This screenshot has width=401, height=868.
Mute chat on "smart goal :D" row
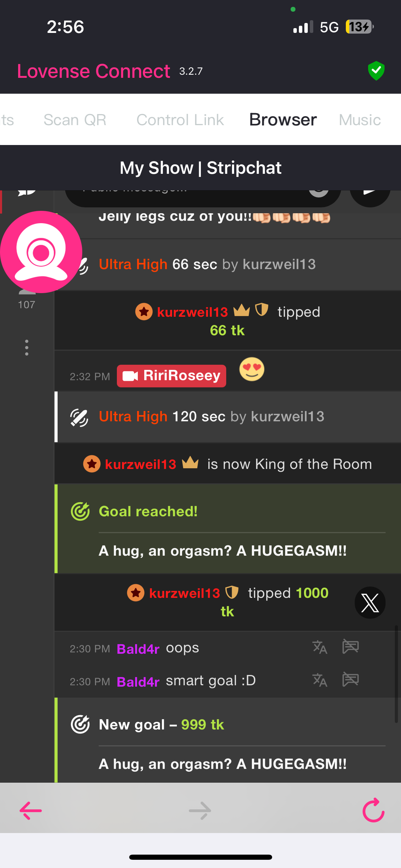click(351, 679)
